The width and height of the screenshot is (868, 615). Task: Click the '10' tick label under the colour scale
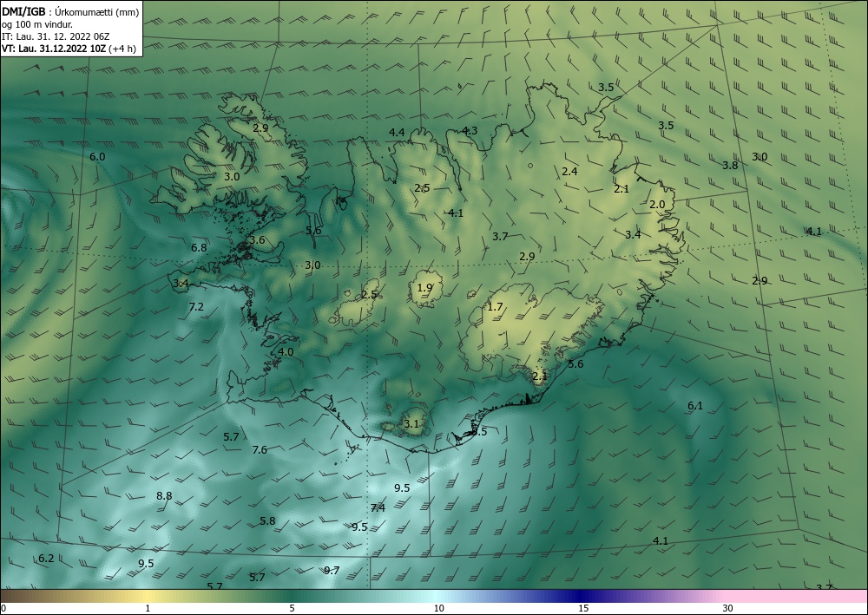438,609
